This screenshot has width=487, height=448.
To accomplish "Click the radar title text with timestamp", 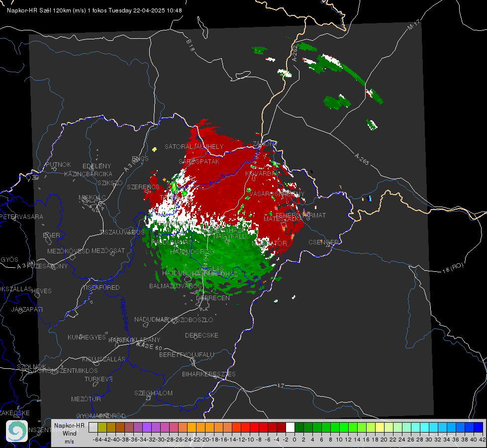I will tap(95, 10).
